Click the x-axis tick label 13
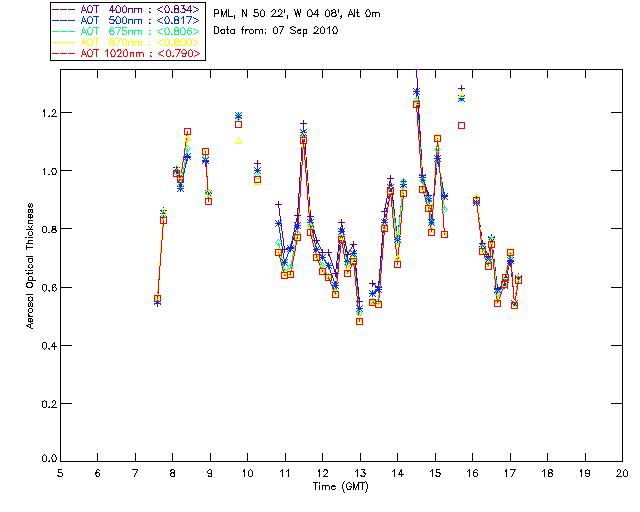 [360, 473]
